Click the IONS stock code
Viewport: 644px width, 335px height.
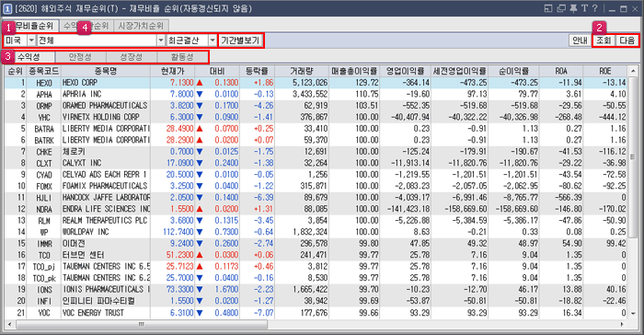tap(44, 290)
